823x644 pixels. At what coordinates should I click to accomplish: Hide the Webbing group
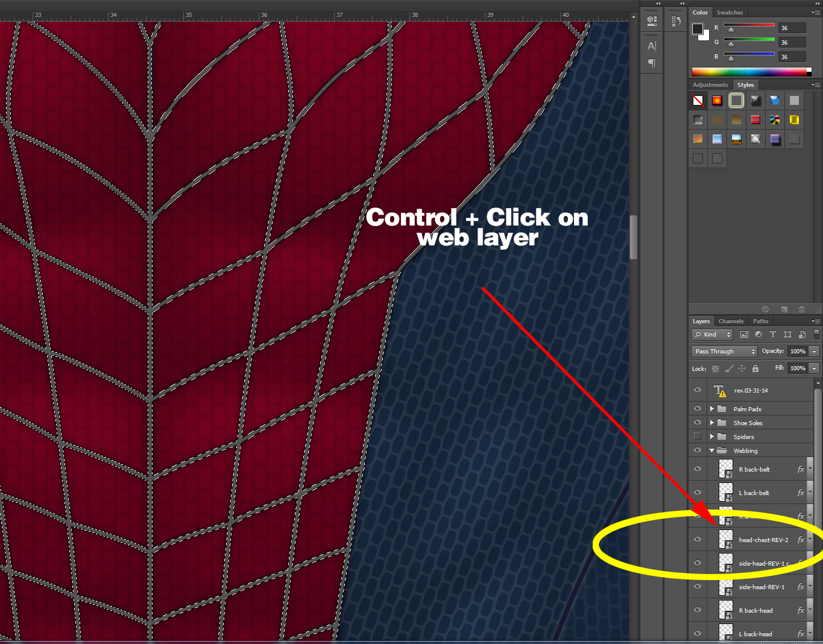698,450
